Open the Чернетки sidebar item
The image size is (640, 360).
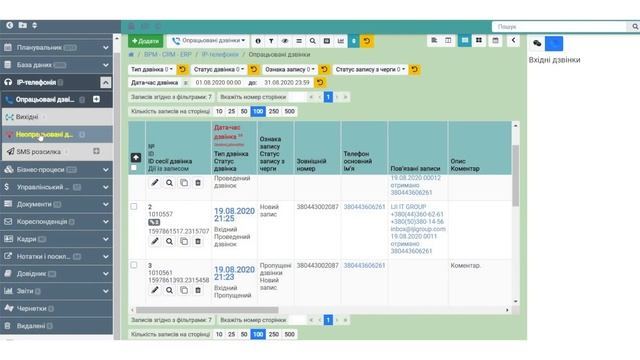click(x=56, y=309)
